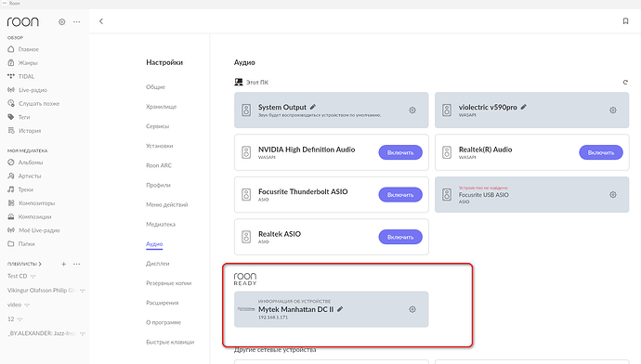Image resolution: width=641 pixels, height=364 pixels.
Task: Enable NVIDIA High Definition Audio device
Action: coord(400,152)
